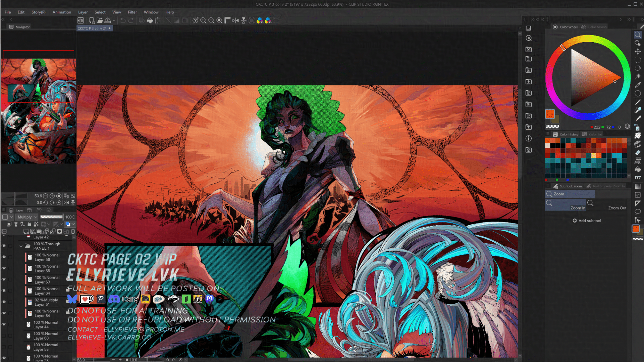Open the Color Wheel panel menu

[x=548, y=26]
